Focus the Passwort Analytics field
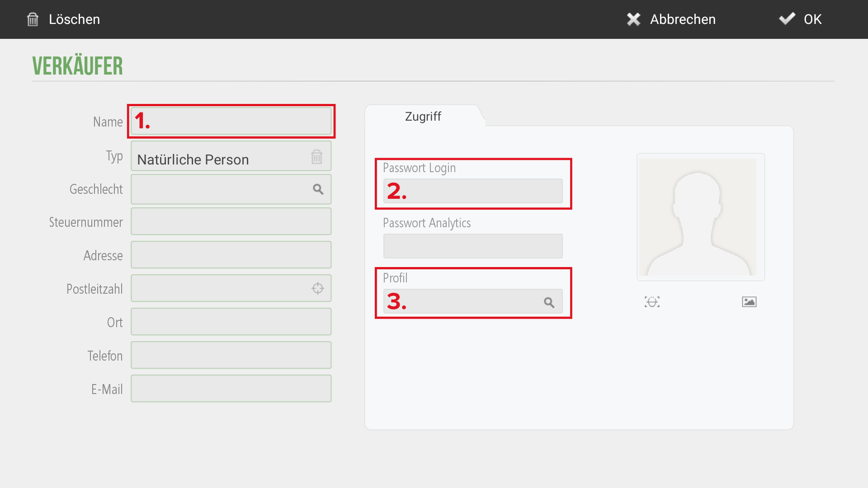This screenshot has width=868, height=488. (473, 246)
